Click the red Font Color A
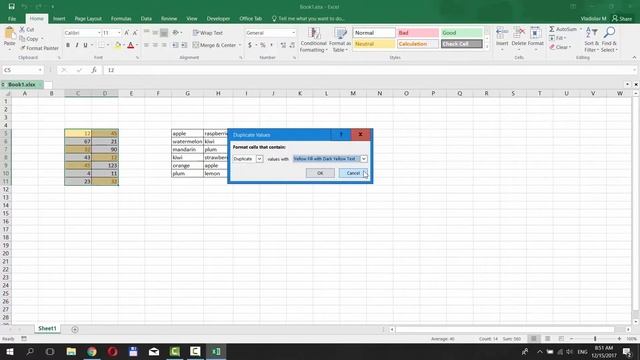Screen dimensions: 640x360 coord(131,45)
